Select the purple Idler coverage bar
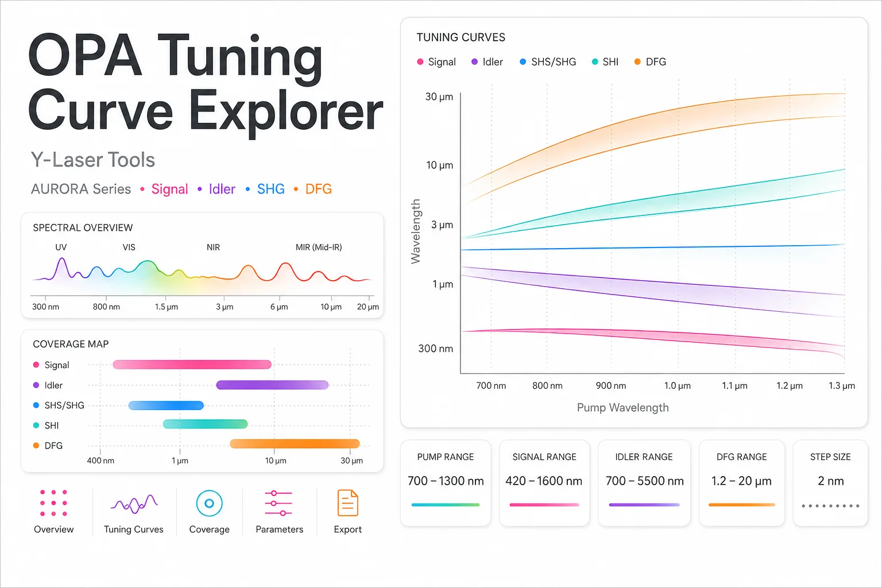The width and height of the screenshot is (882, 588). tap(272, 385)
